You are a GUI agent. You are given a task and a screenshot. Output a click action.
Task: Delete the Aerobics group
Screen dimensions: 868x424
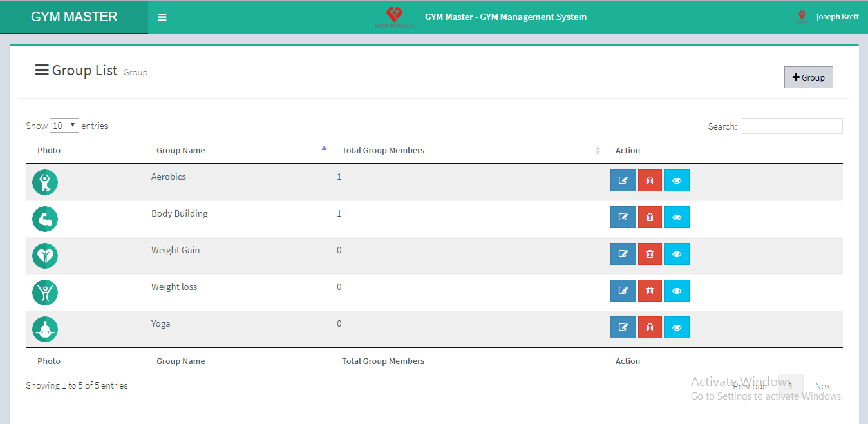[x=650, y=180]
